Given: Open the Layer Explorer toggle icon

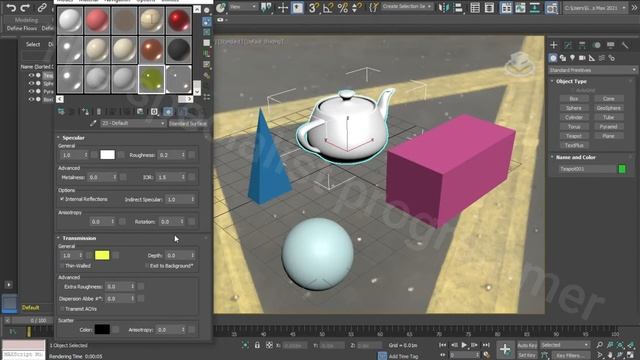Looking at the screenshot, I should 489,7.
